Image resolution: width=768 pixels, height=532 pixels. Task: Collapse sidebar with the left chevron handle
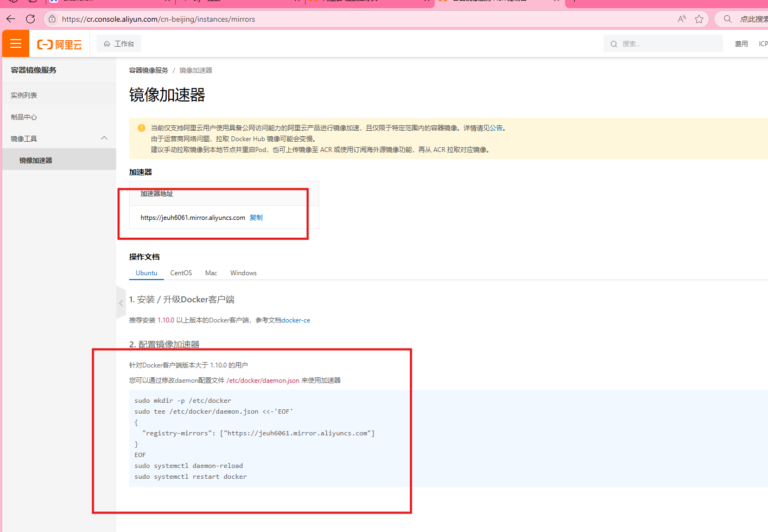click(121, 303)
